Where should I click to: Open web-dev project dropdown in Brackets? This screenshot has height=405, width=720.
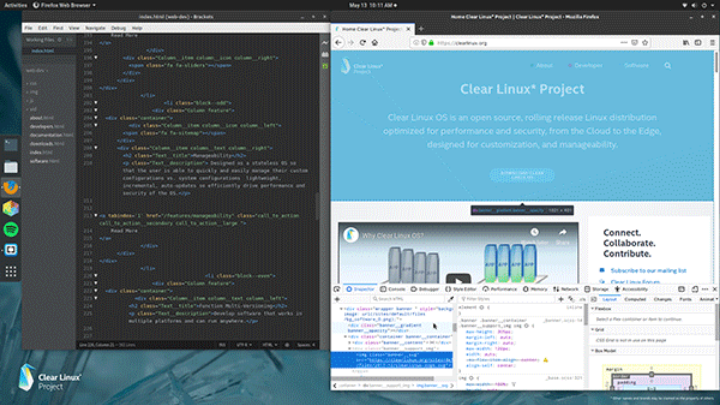click(37, 71)
